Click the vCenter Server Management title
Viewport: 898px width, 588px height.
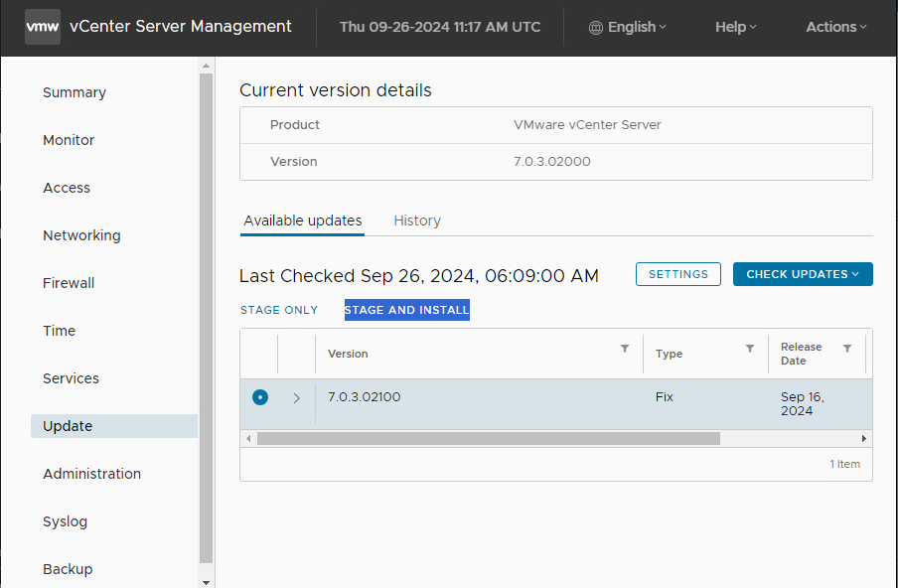point(181,27)
